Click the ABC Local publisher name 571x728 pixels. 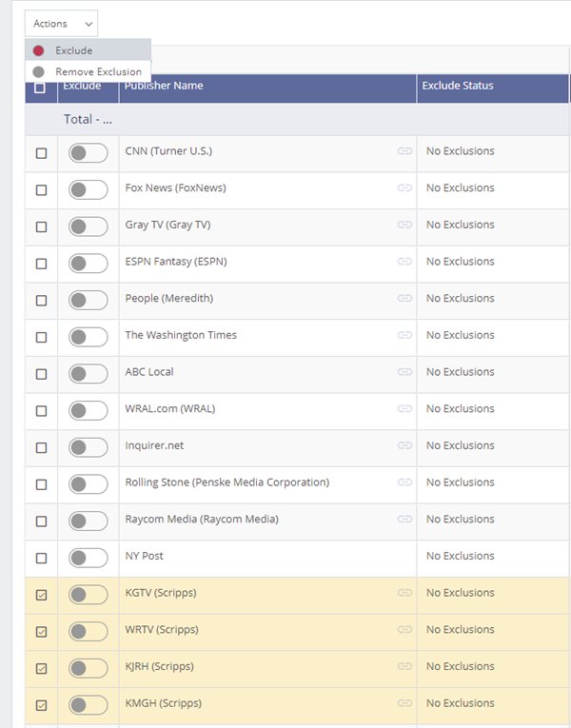point(149,372)
